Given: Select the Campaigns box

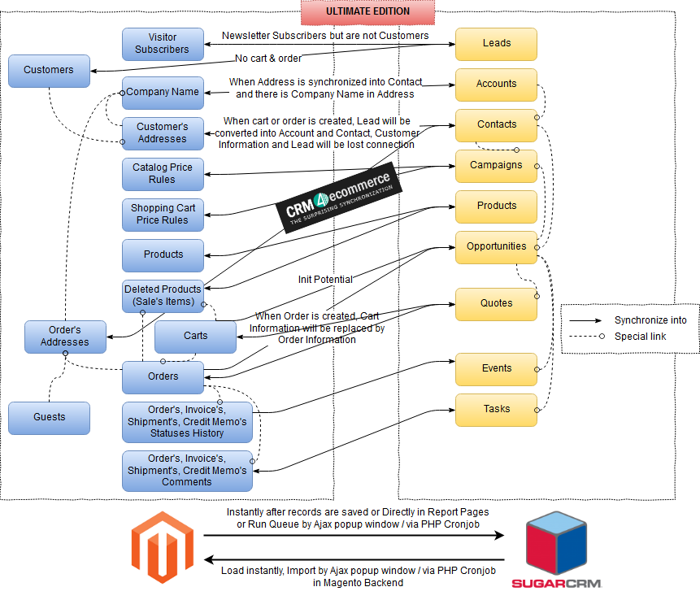Looking at the screenshot, I should [x=496, y=166].
